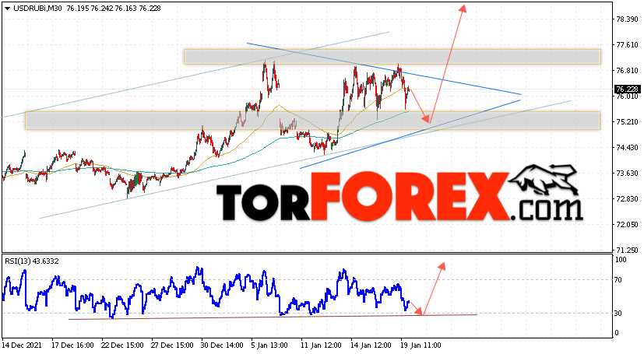Select the 72.050 price axis label

[627, 224]
